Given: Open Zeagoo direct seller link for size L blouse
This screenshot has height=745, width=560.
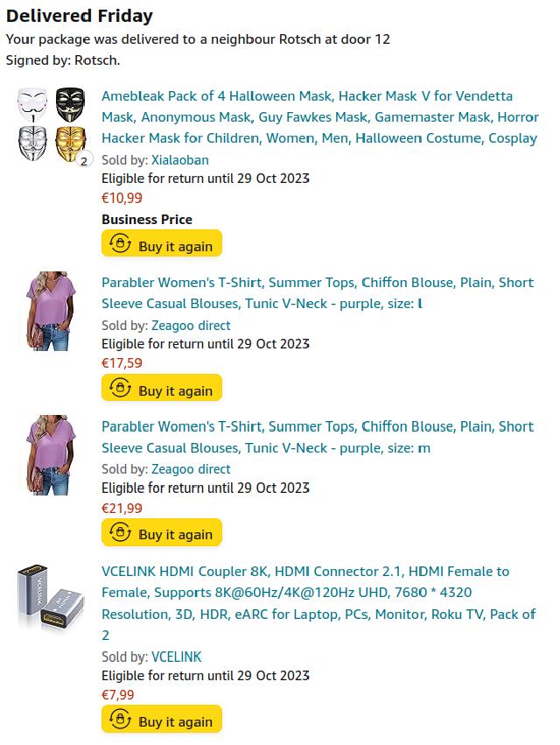Looking at the screenshot, I should click(191, 326).
